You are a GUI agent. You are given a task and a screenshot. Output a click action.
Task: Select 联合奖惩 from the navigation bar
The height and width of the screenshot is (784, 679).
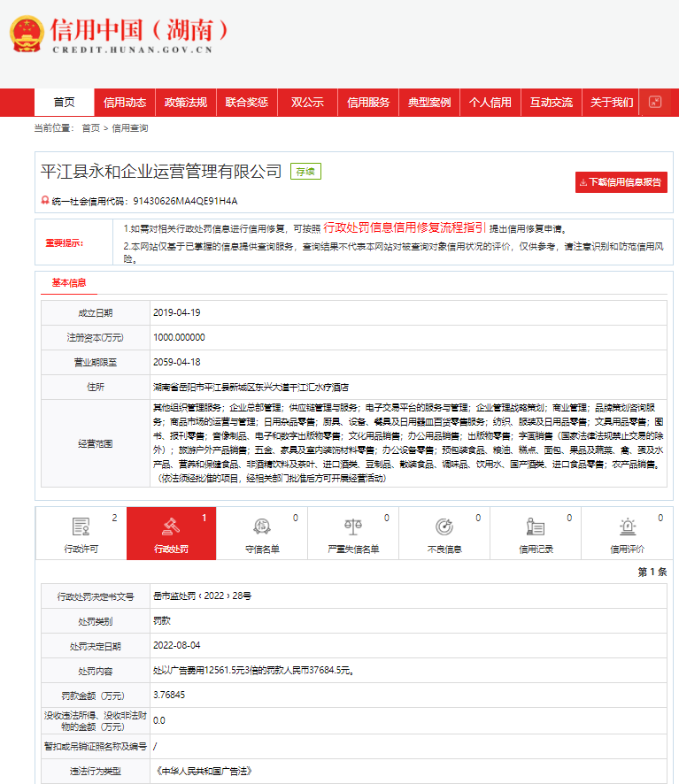point(247,102)
